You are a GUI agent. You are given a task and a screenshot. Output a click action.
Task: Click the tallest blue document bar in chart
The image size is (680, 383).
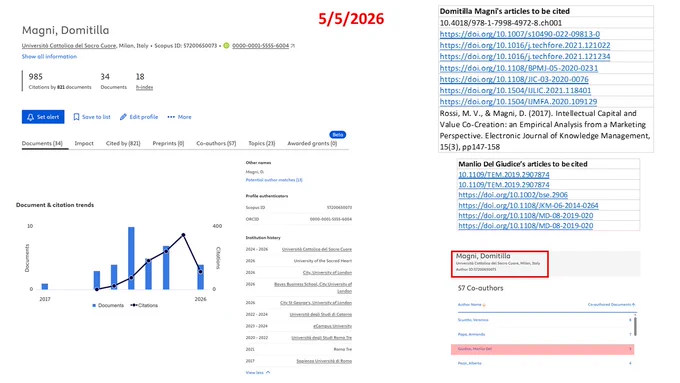pos(131,258)
